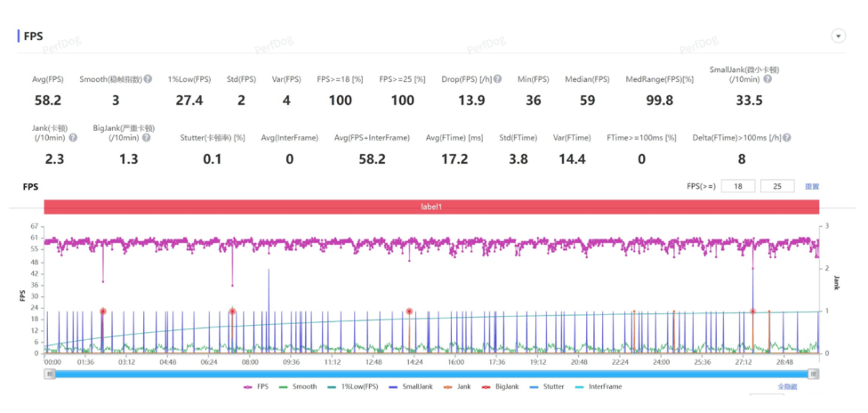Screen dimensions: 868x413
Task: Collapse the FPS panel with the top-right arrow
Action: [837, 36]
